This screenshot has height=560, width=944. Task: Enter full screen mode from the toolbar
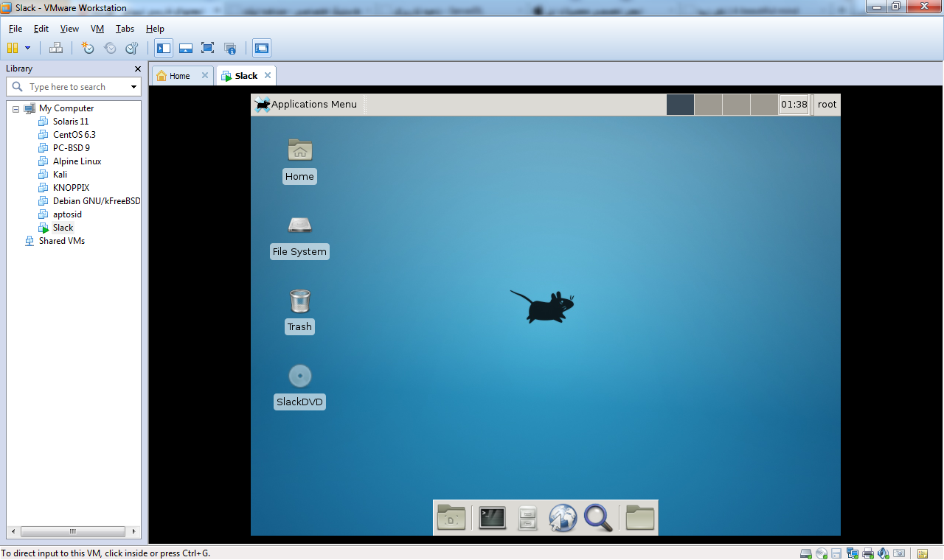(x=208, y=49)
